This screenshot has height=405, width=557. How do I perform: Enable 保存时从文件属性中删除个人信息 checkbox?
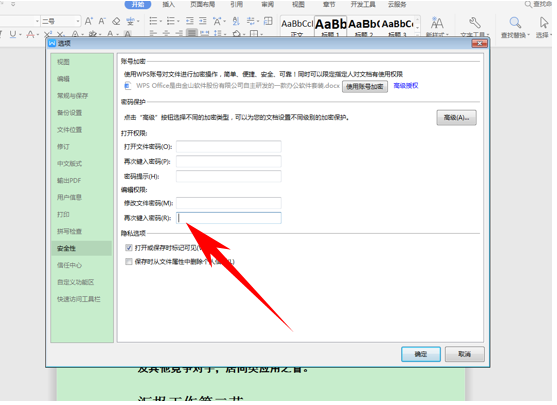tap(129, 262)
